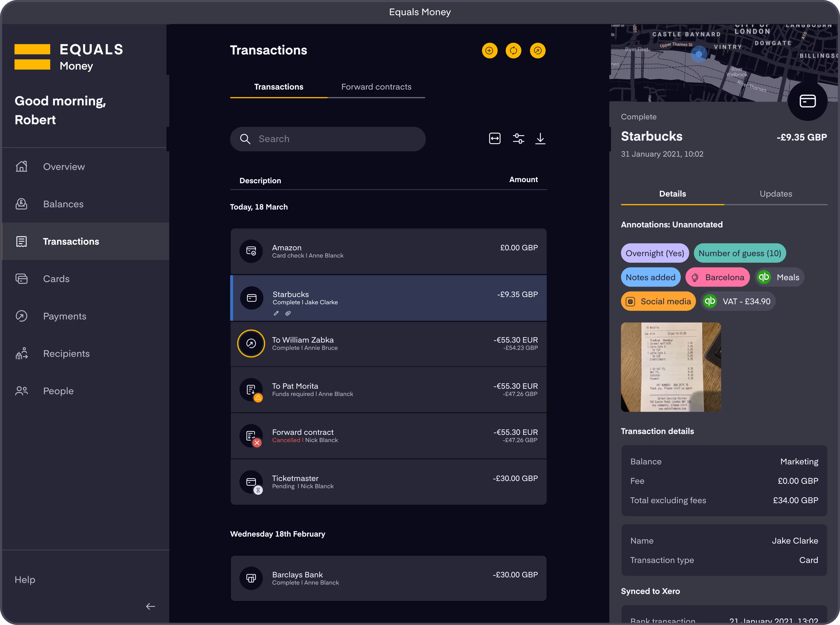Click the yellow send payment arrow button

[538, 51]
